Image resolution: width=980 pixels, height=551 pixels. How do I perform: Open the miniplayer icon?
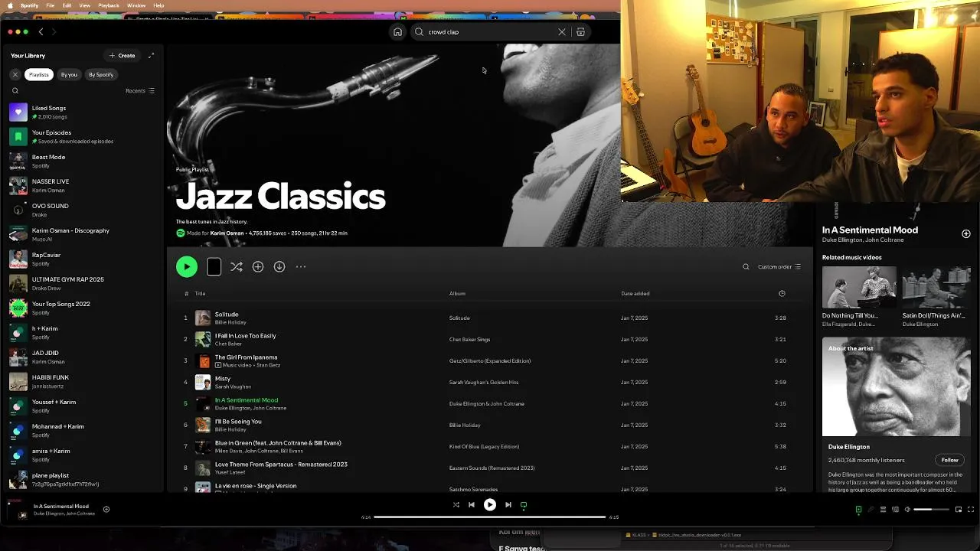click(959, 510)
